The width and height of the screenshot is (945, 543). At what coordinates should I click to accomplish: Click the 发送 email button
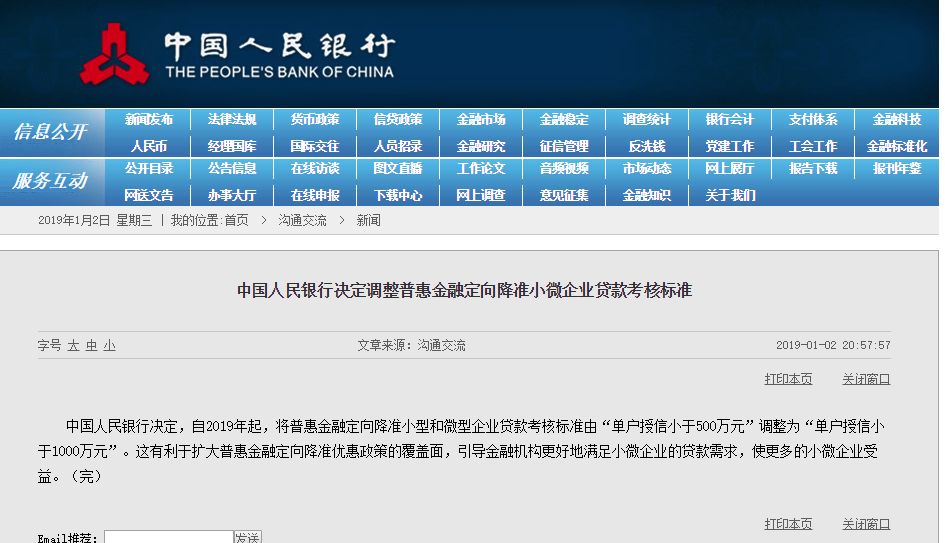(x=248, y=537)
